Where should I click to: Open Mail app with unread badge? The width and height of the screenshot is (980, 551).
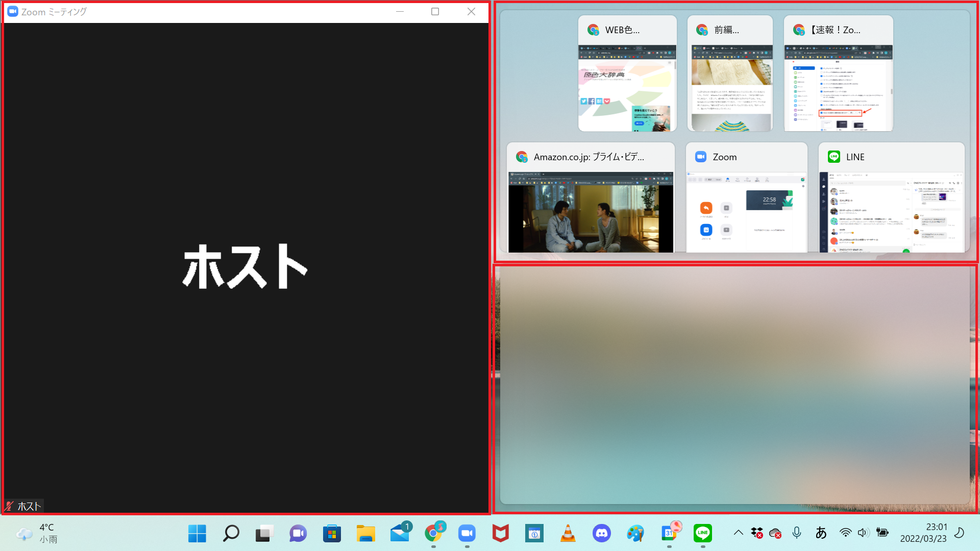tap(400, 534)
